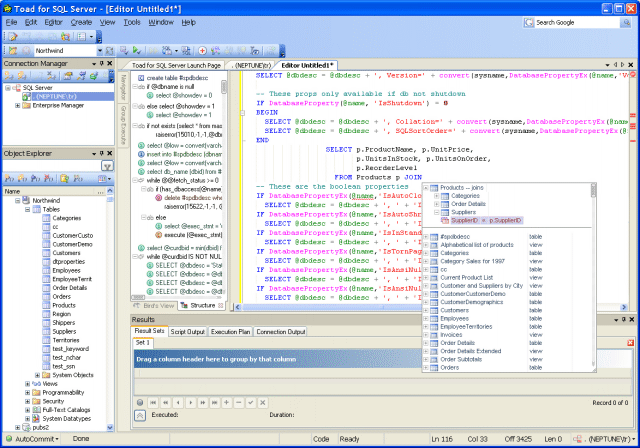Click the Google search magnifier button
Image resolution: width=640 pixels, height=448 pixels.
[626, 22]
